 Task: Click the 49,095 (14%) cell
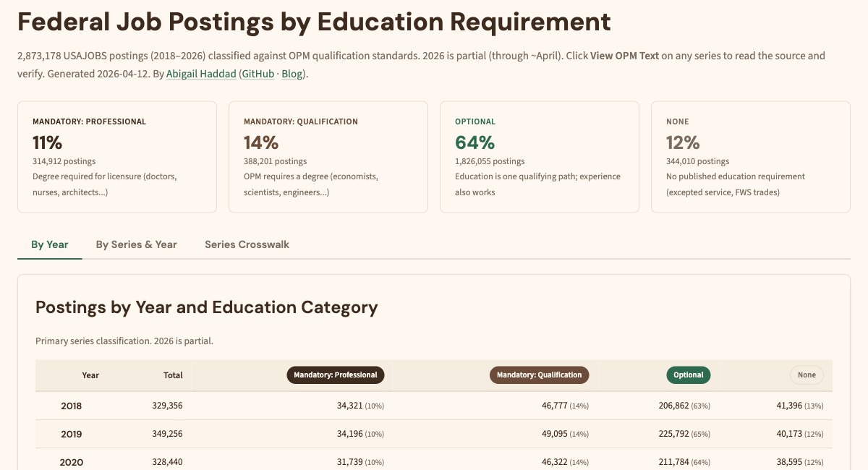click(565, 435)
